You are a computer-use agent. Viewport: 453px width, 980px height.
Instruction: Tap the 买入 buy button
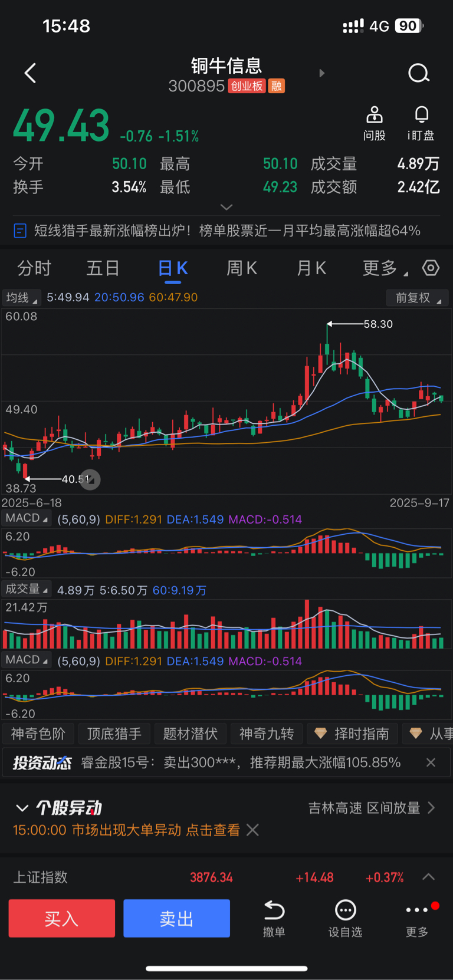(62, 918)
